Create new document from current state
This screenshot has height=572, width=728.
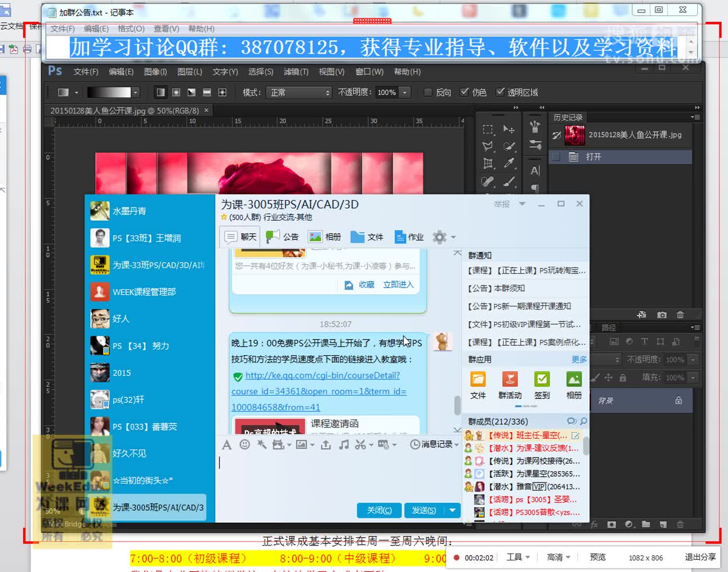tap(642, 315)
